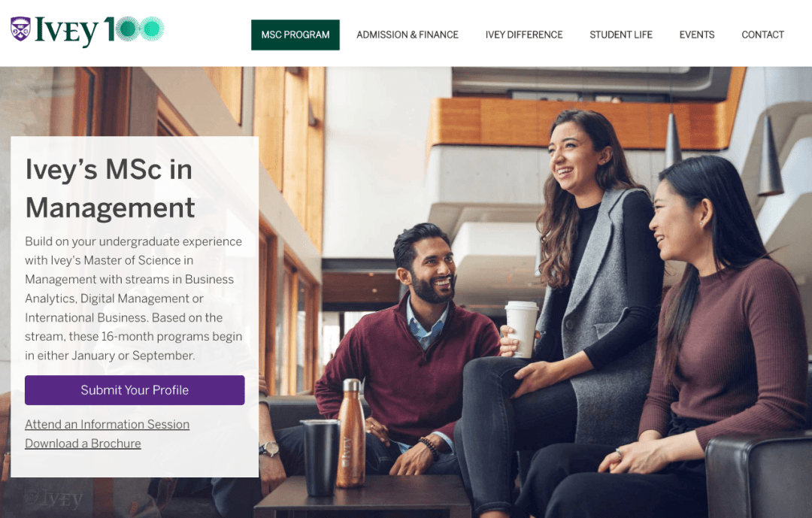Image resolution: width=812 pixels, height=518 pixels.
Task: Click the purple Ivey crest shield icon
Action: coord(21,29)
